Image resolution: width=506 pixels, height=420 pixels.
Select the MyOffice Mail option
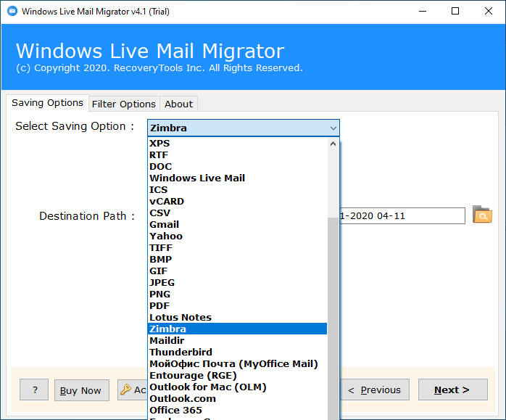[237, 364]
